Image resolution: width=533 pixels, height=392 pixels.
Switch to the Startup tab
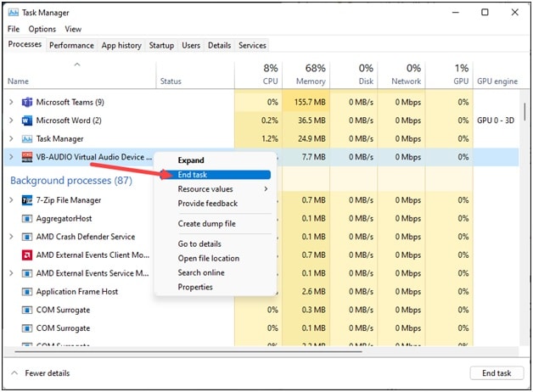pyautogui.click(x=161, y=45)
